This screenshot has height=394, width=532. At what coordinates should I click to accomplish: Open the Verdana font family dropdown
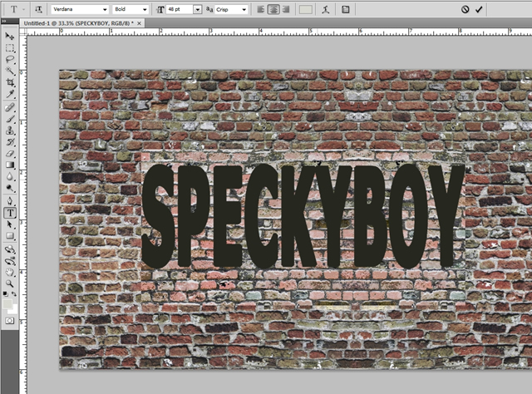(105, 9)
